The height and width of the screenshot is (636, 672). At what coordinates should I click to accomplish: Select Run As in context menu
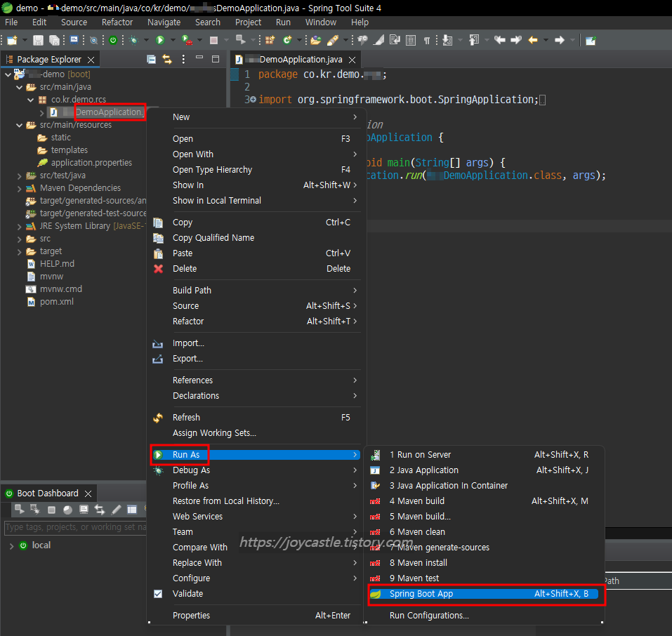[x=256, y=455]
